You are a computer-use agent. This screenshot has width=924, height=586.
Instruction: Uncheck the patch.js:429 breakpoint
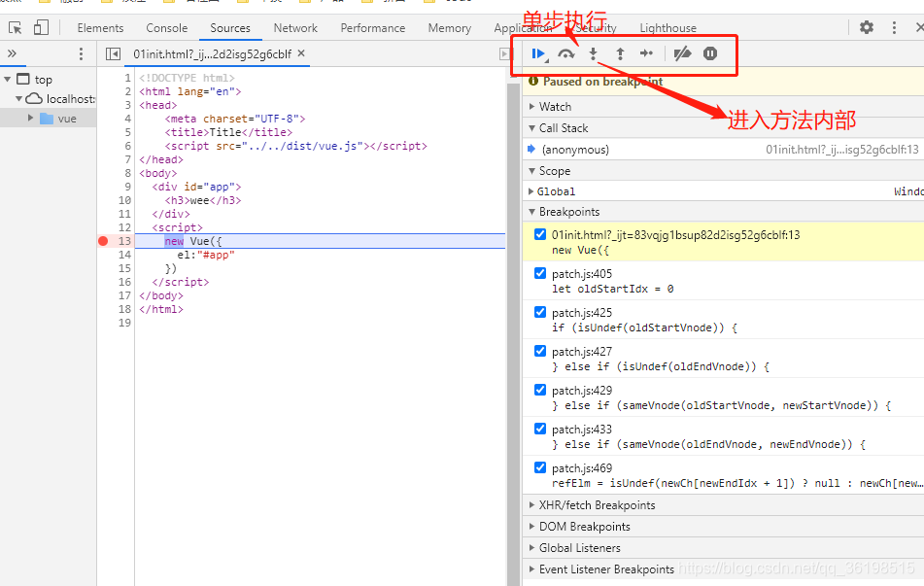(x=540, y=391)
